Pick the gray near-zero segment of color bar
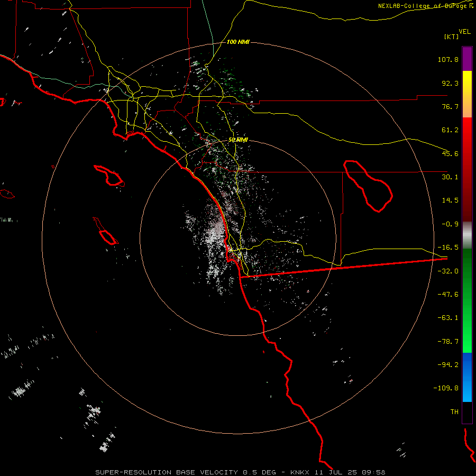 [467, 235]
